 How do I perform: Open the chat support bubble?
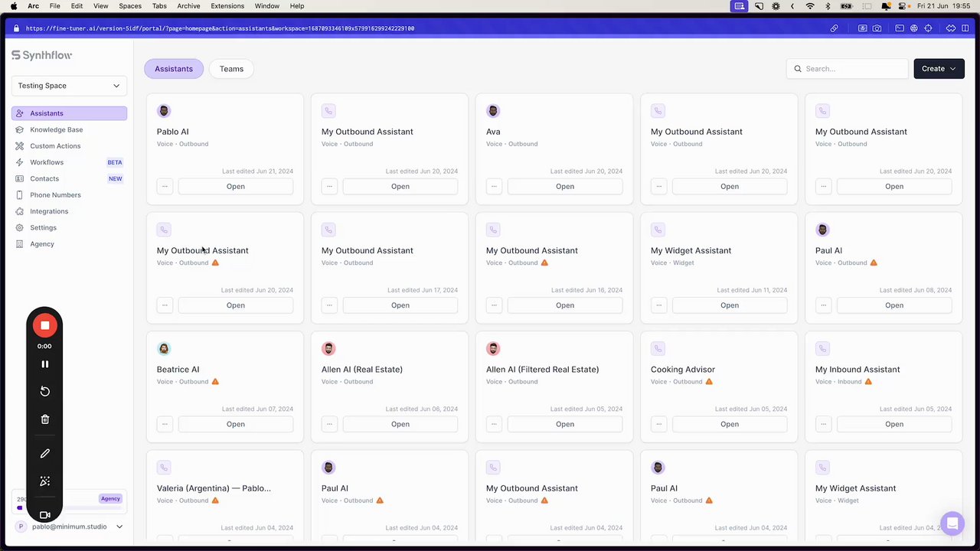tap(952, 523)
